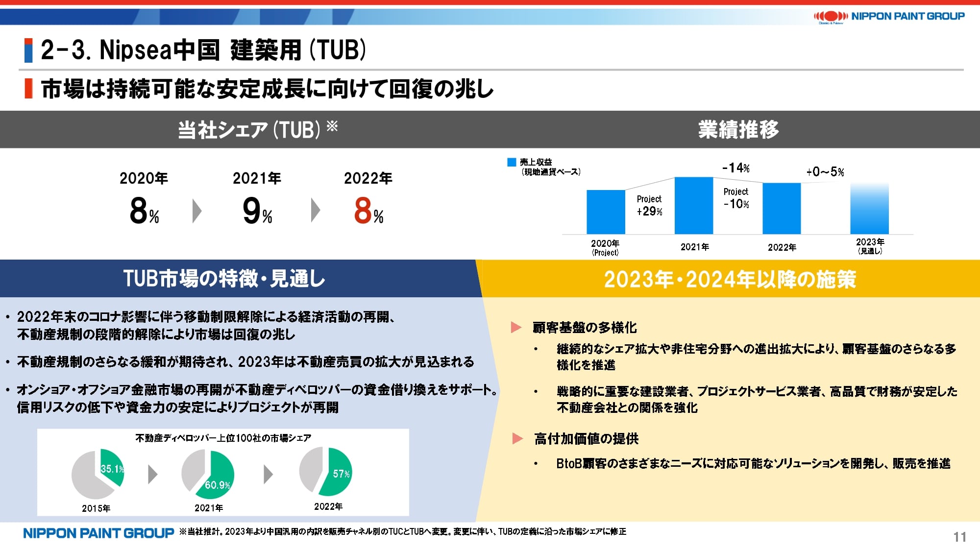Click the '2023年・2024年以降の施策' header

click(730, 279)
